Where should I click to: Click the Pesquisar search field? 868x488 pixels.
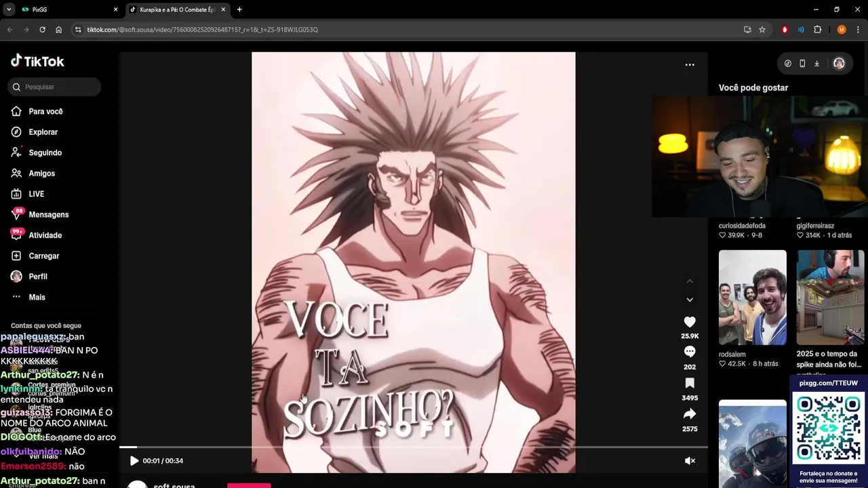pos(55,87)
